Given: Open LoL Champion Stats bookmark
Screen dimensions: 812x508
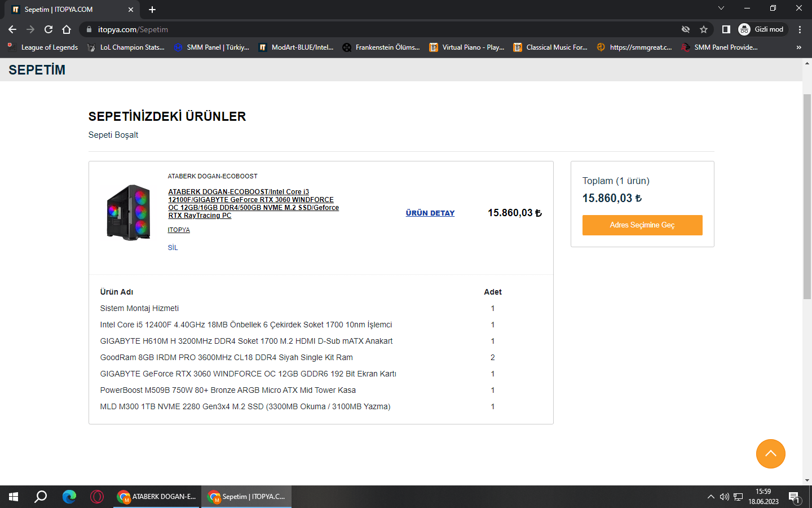Looking at the screenshot, I should 126,47.
